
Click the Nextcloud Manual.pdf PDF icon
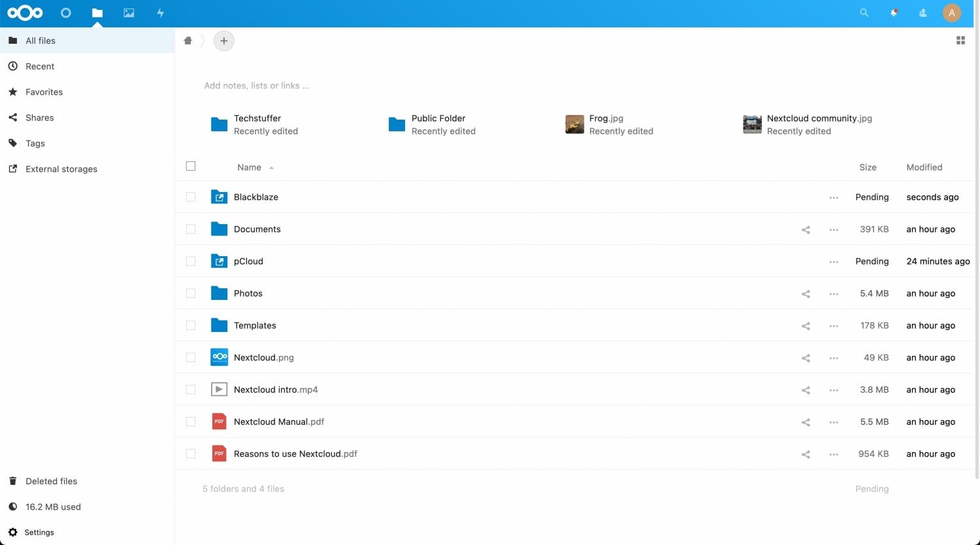click(220, 421)
